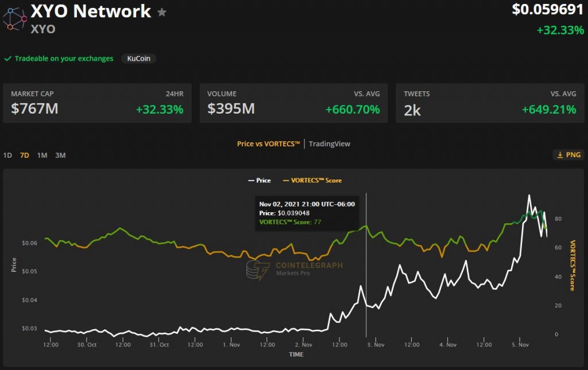Select the Price vs VORTECS tab
The image size is (588, 370).
269,144
